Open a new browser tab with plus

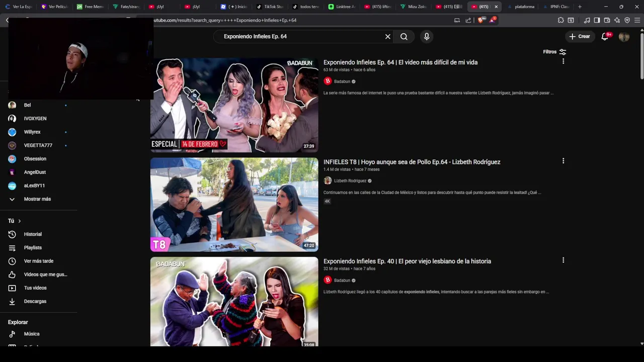pyautogui.click(x=580, y=7)
